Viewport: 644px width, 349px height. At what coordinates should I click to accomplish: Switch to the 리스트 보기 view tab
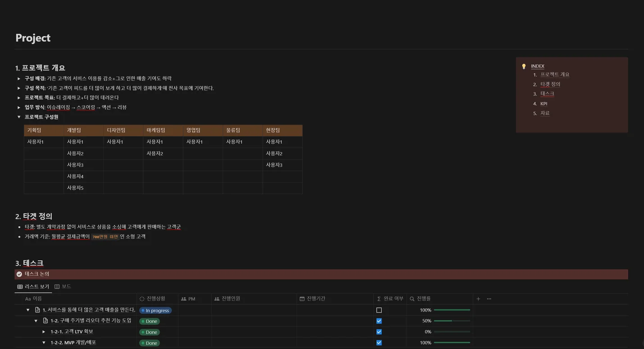[33, 287]
